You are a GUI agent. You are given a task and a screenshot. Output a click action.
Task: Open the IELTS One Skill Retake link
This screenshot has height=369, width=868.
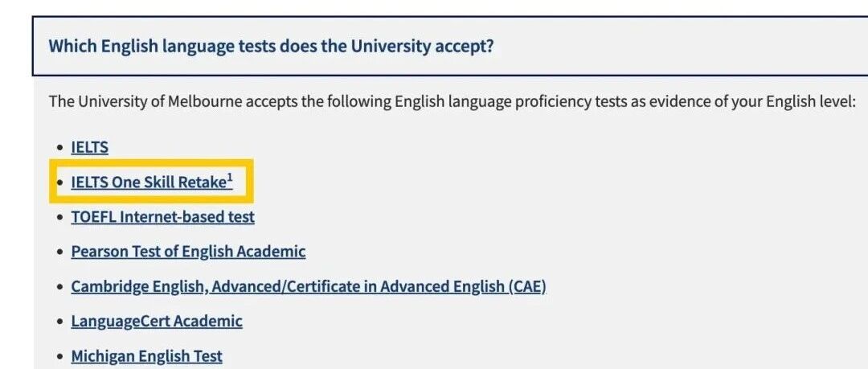148,182
